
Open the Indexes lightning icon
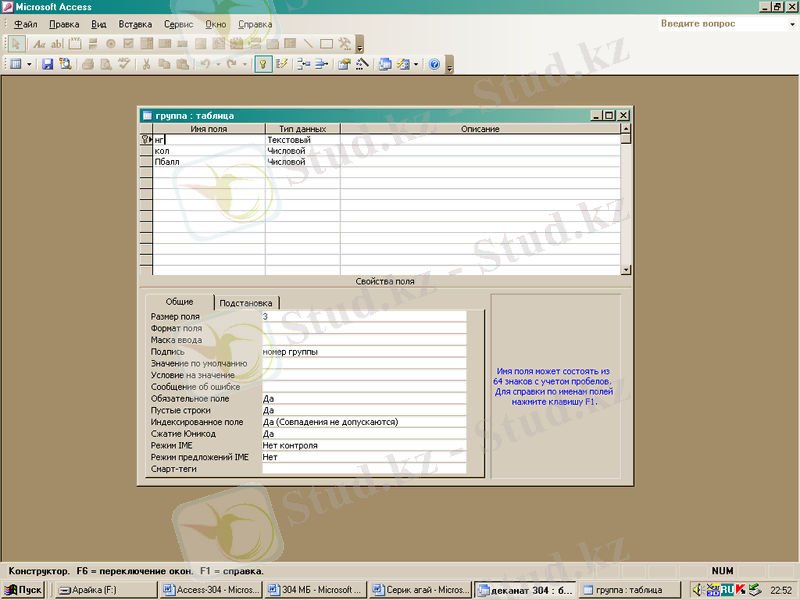point(282,64)
